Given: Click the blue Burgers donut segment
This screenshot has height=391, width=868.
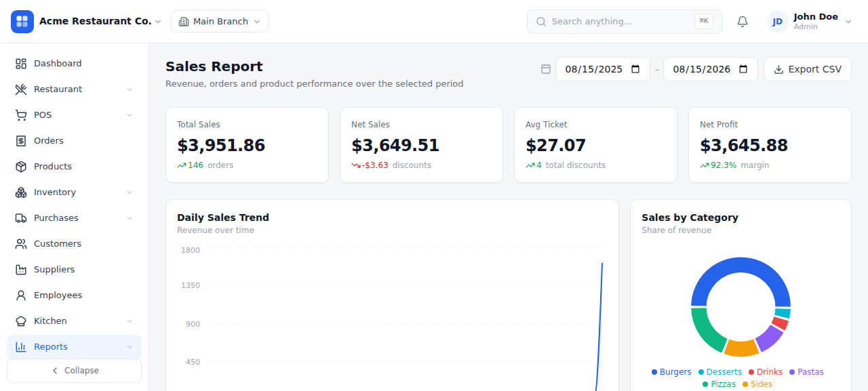Looking at the screenshot, I should pos(741,266).
